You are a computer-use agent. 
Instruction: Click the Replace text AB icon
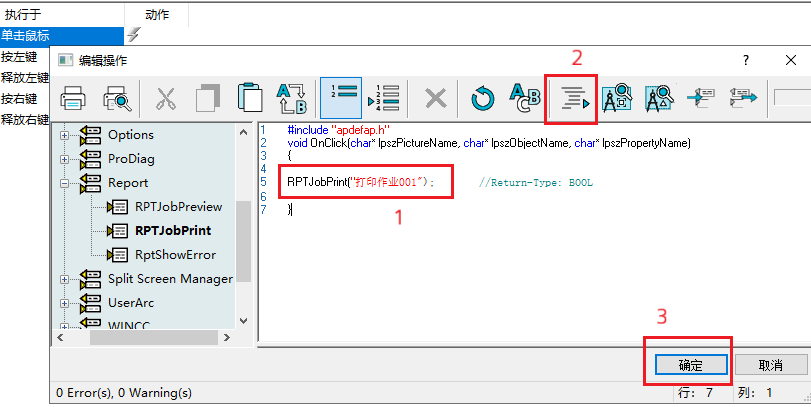[x=525, y=98]
